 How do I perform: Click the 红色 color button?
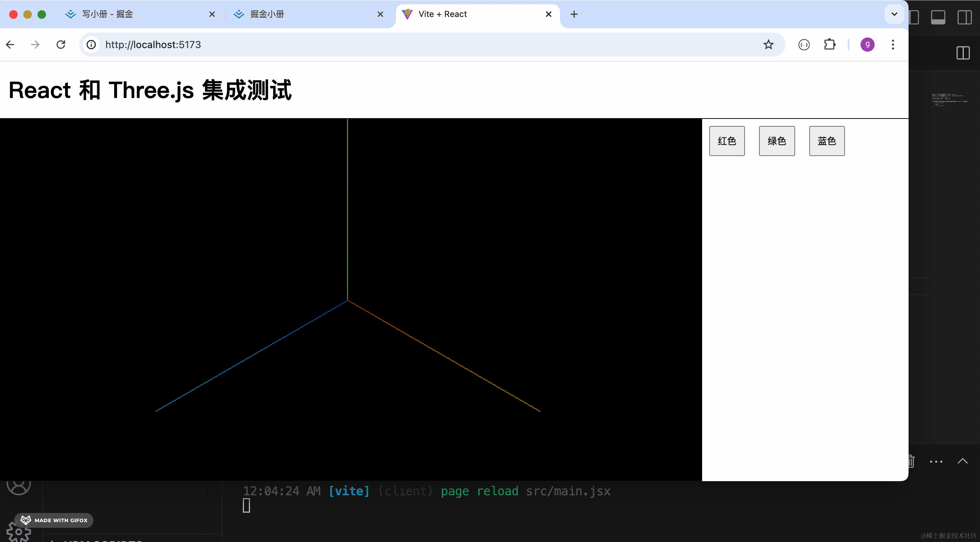[727, 141]
